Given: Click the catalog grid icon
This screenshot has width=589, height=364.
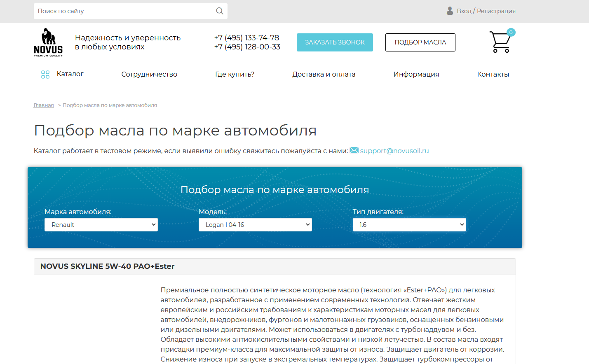Looking at the screenshot, I should pyautogui.click(x=45, y=75).
